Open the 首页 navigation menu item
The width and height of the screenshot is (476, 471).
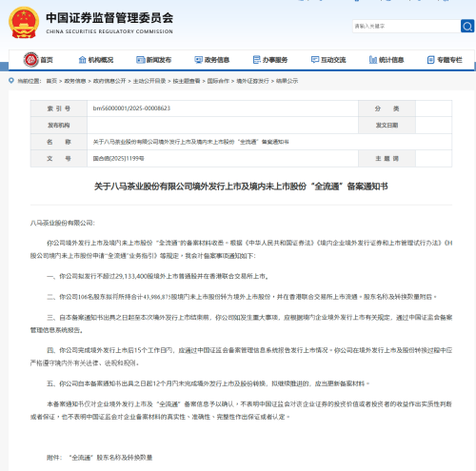point(47,60)
